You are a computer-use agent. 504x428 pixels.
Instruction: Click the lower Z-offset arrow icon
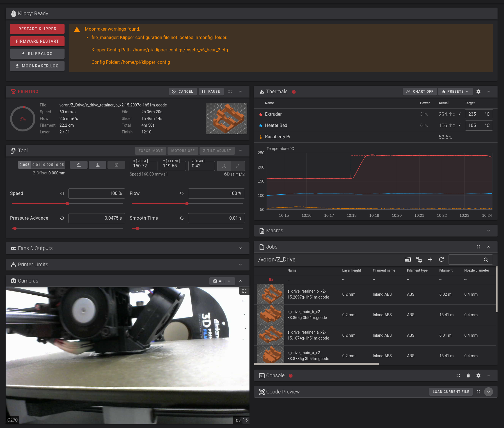97,165
